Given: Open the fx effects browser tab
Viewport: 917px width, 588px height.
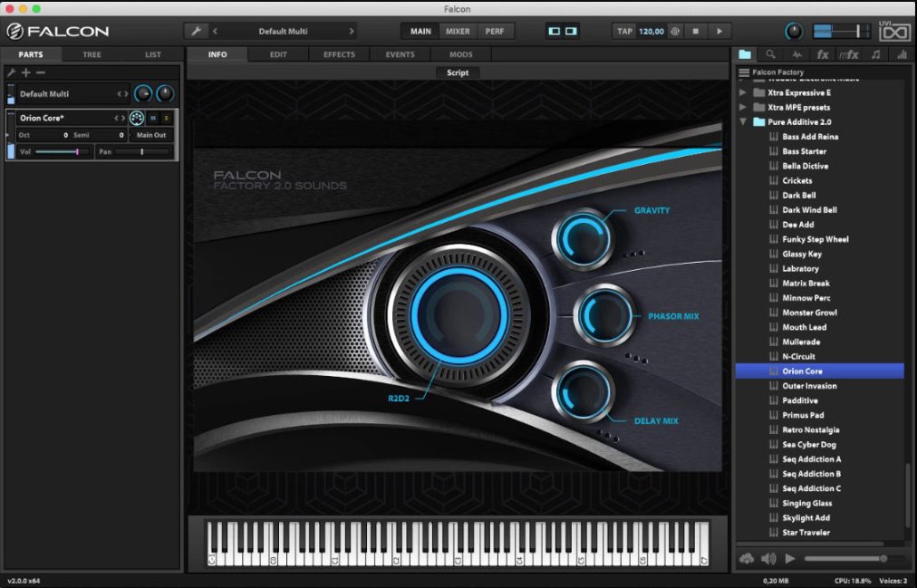Looking at the screenshot, I should [x=822, y=54].
